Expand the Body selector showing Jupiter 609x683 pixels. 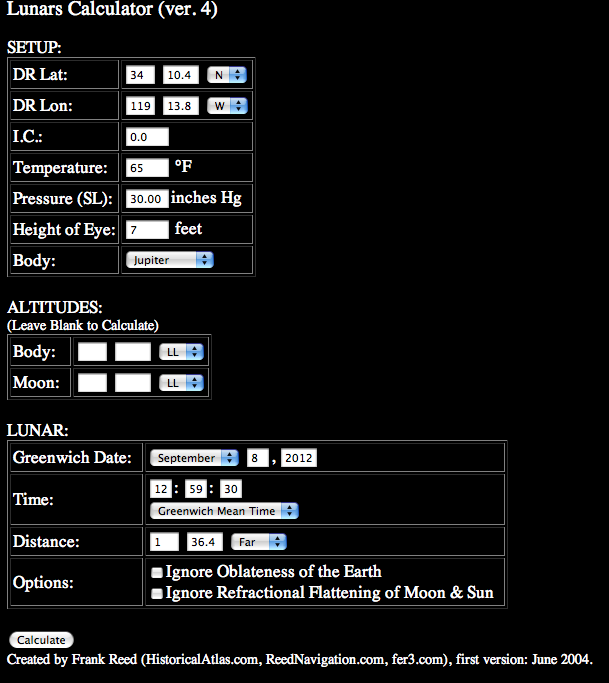pos(169,260)
